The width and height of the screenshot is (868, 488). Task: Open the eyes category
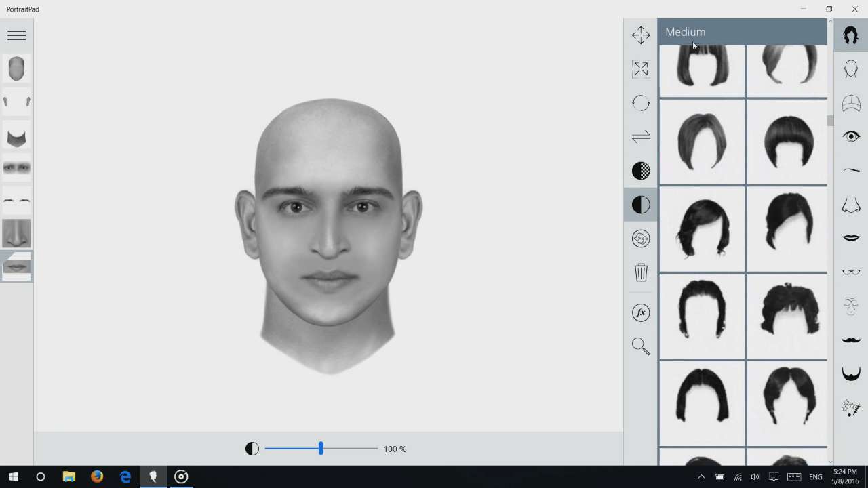click(x=851, y=137)
